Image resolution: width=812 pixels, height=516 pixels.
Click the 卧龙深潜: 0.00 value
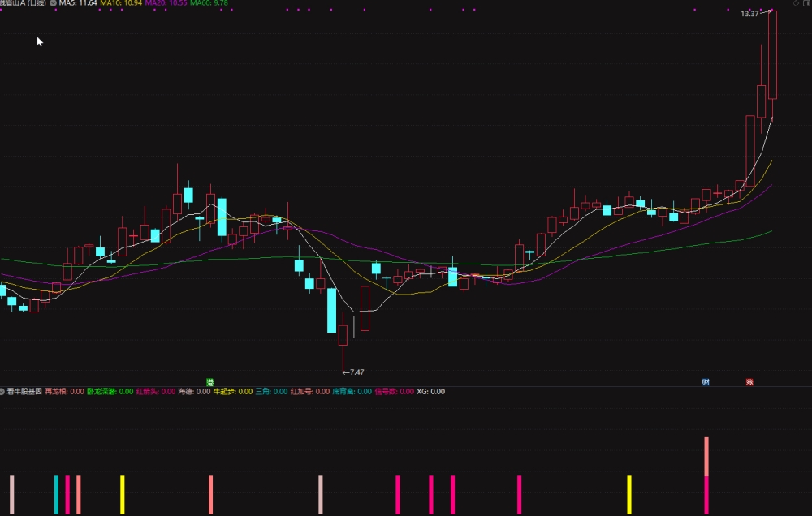click(x=110, y=392)
